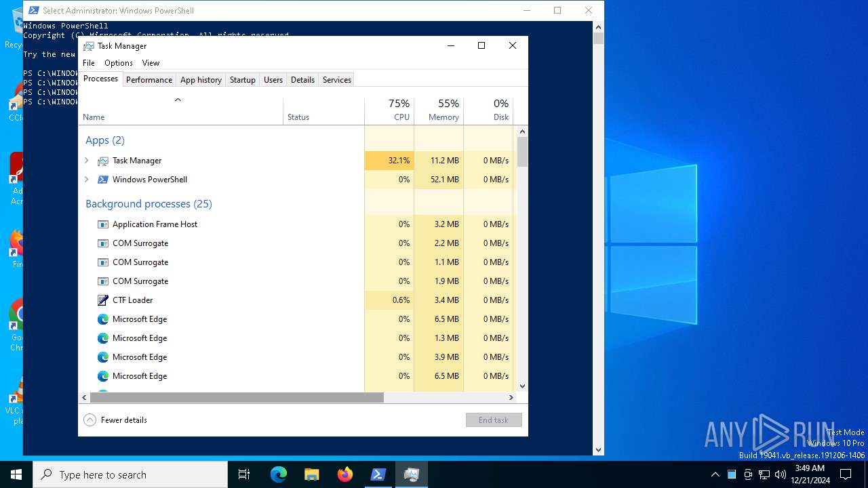Click the Task Manager process icon
868x488 pixels.
coord(103,161)
